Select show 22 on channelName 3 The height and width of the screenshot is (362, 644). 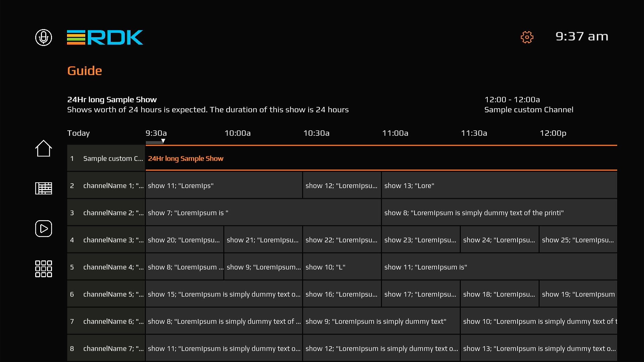point(341,240)
